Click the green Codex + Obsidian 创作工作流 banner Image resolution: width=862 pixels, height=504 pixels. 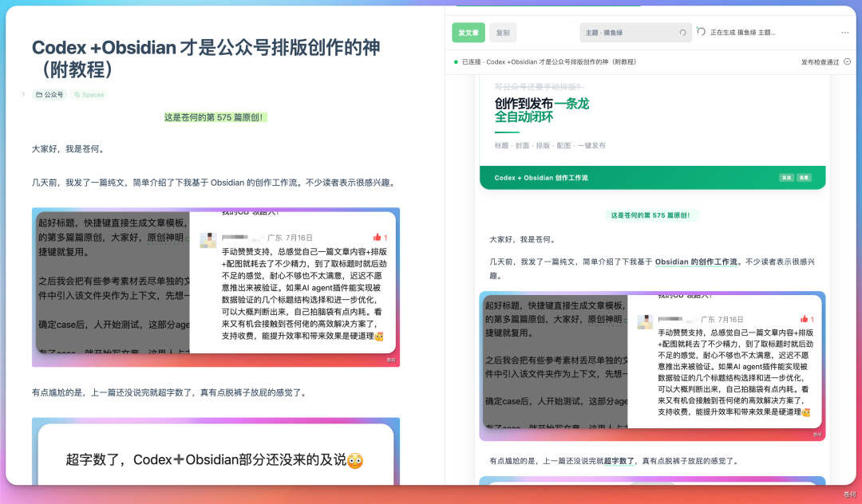[653, 178]
